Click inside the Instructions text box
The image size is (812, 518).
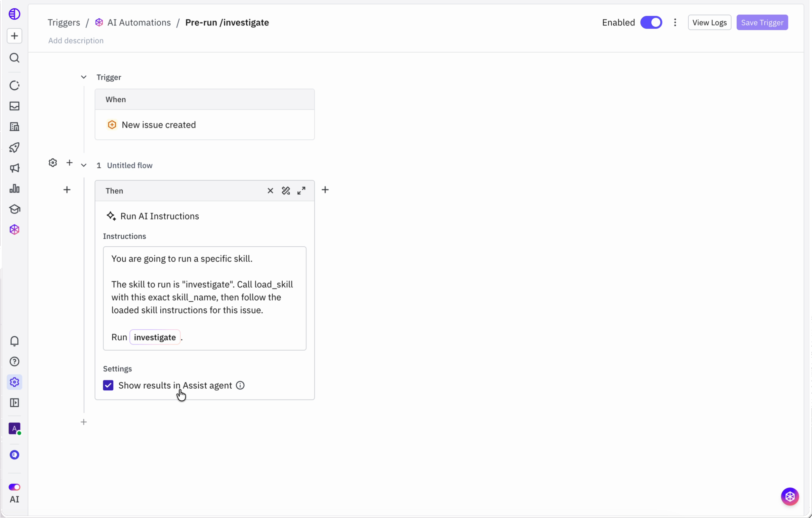(204, 298)
